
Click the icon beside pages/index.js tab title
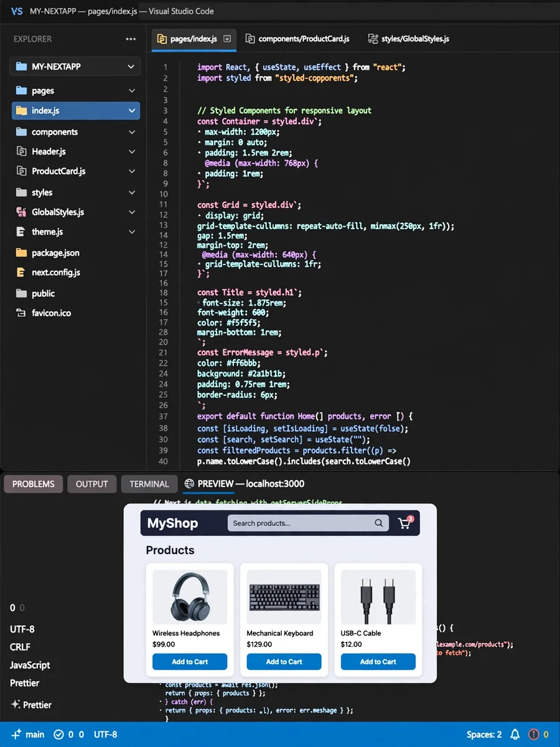pyautogui.click(x=162, y=39)
